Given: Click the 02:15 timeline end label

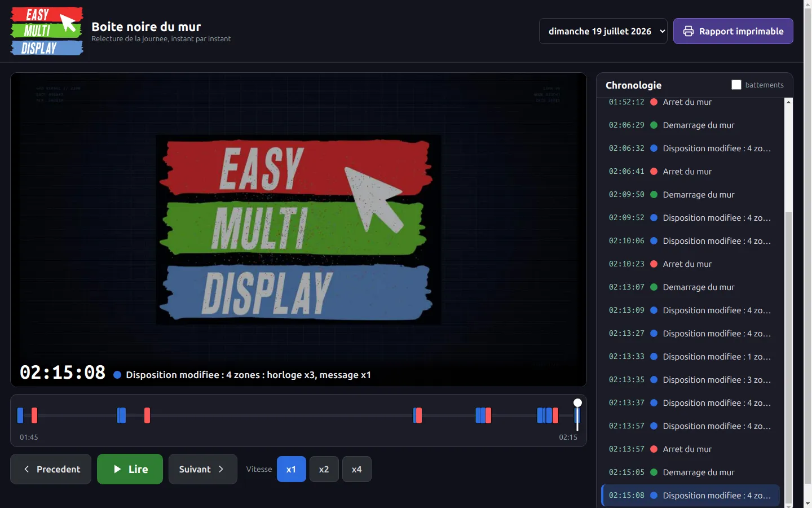Looking at the screenshot, I should [568, 437].
